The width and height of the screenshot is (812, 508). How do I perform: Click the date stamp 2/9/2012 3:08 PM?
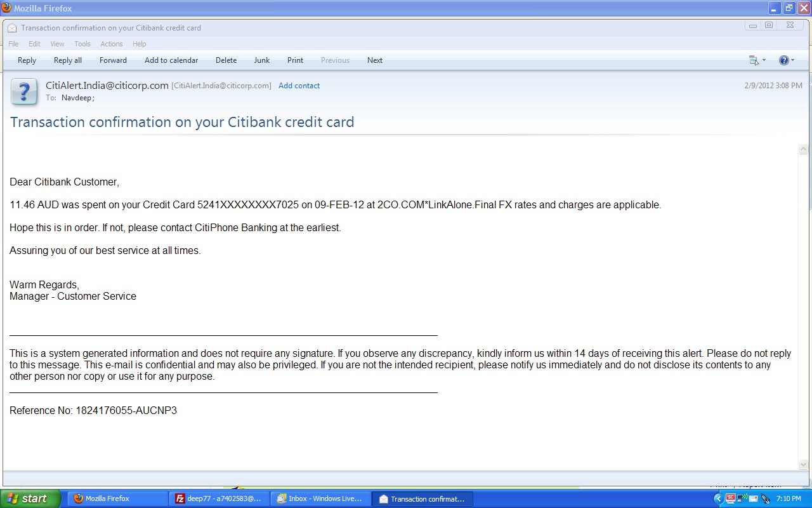[x=773, y=86]
